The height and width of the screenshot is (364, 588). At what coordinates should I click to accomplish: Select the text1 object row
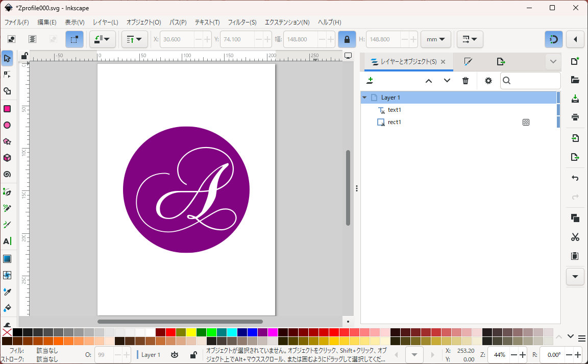coord(458,110)
